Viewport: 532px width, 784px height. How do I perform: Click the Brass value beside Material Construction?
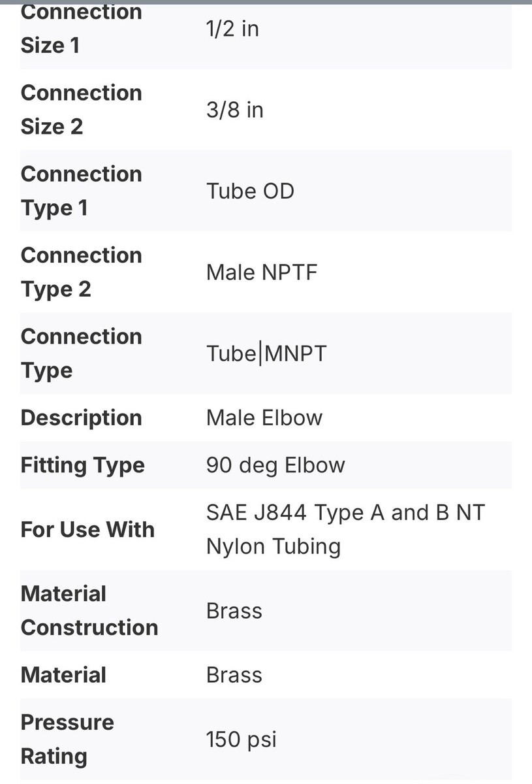tap(234, 611)
